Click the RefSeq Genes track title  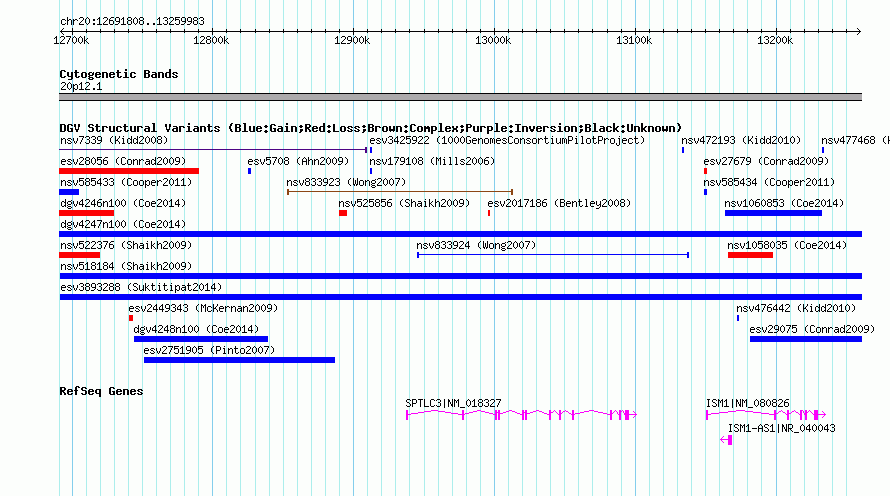101,392
